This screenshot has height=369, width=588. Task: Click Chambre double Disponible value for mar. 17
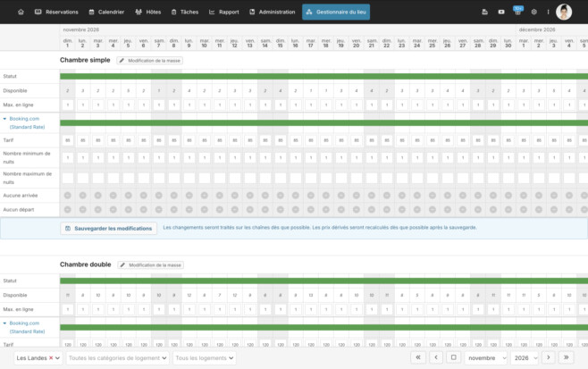(x=310, y=295)
